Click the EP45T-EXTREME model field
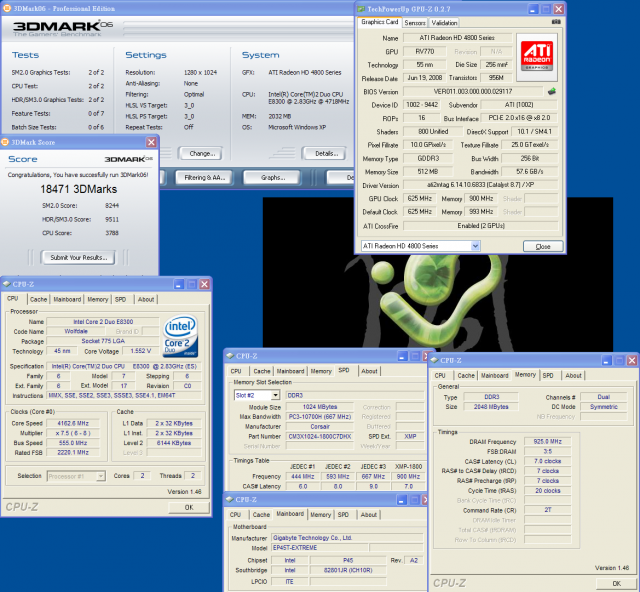640x592 pixels. click(x=320, y=548)
